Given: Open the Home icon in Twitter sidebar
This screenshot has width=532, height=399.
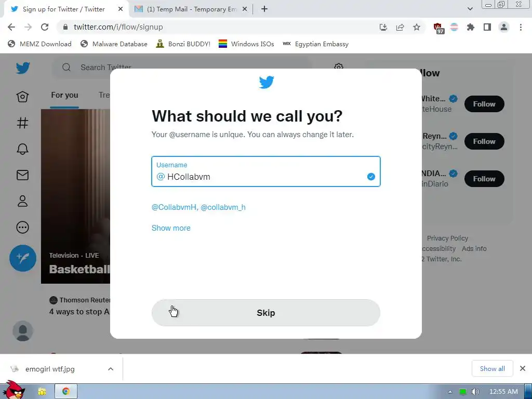Looking at the screenshot, I should 22,97.
